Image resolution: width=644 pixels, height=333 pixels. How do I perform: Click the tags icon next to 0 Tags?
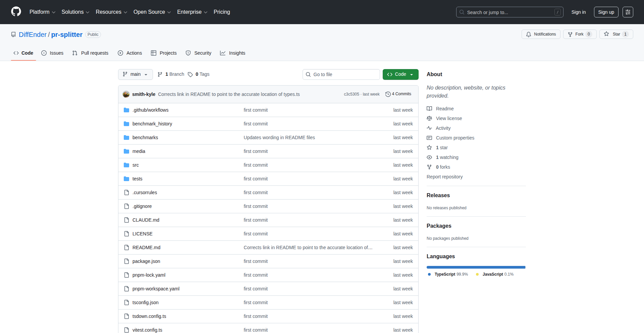click(x=190, y=74)
